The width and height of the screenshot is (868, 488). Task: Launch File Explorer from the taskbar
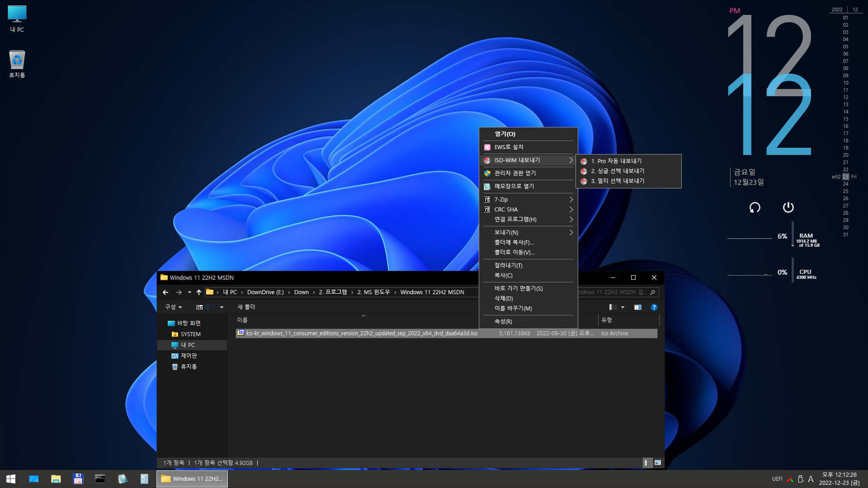(56, 479)
